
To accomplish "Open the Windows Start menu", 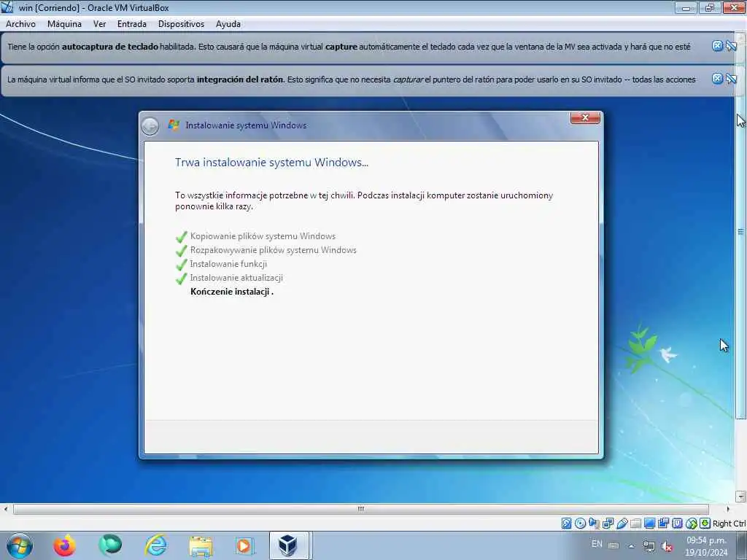I will 20,545.
